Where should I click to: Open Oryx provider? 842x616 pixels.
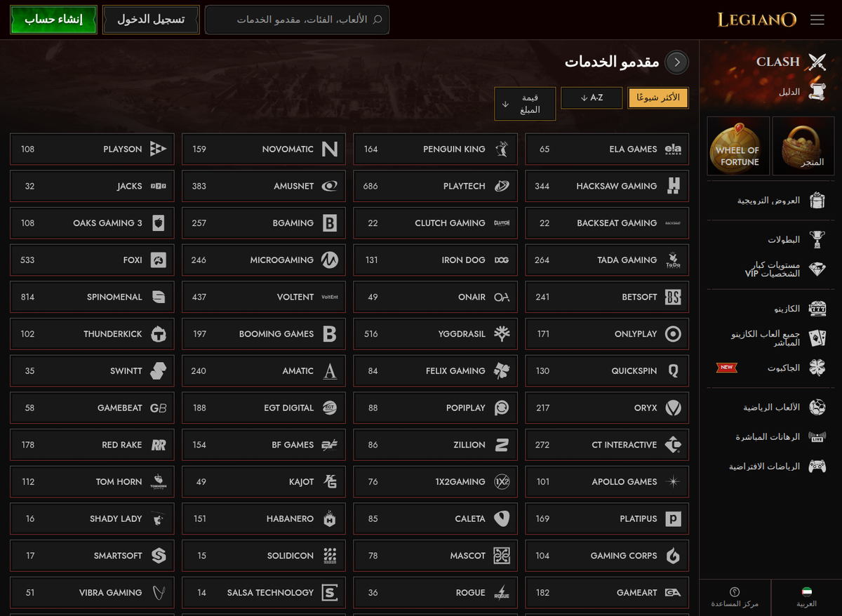607,408
